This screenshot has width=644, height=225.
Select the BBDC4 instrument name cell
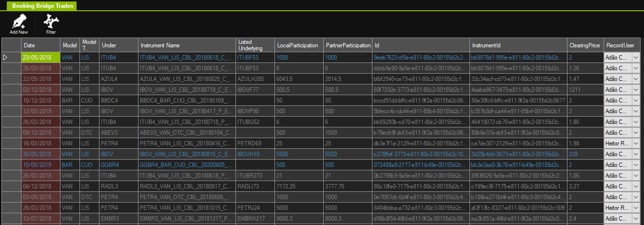tap(186, 100)
